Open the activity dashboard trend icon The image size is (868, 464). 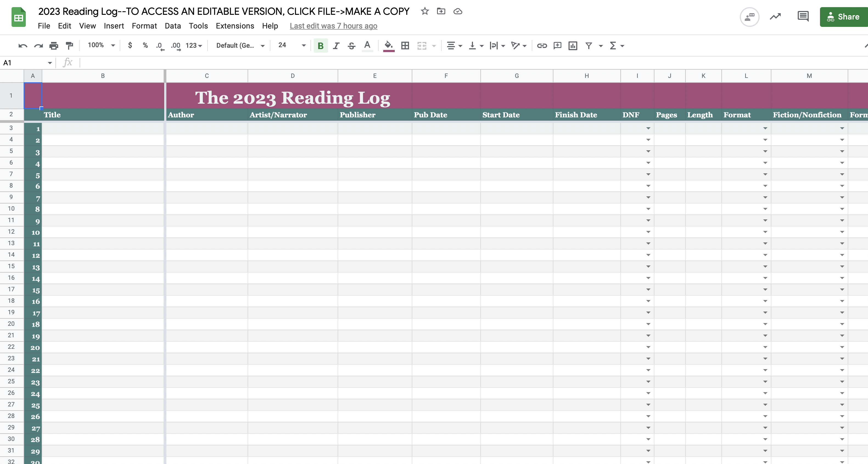(x=775, y=16)
